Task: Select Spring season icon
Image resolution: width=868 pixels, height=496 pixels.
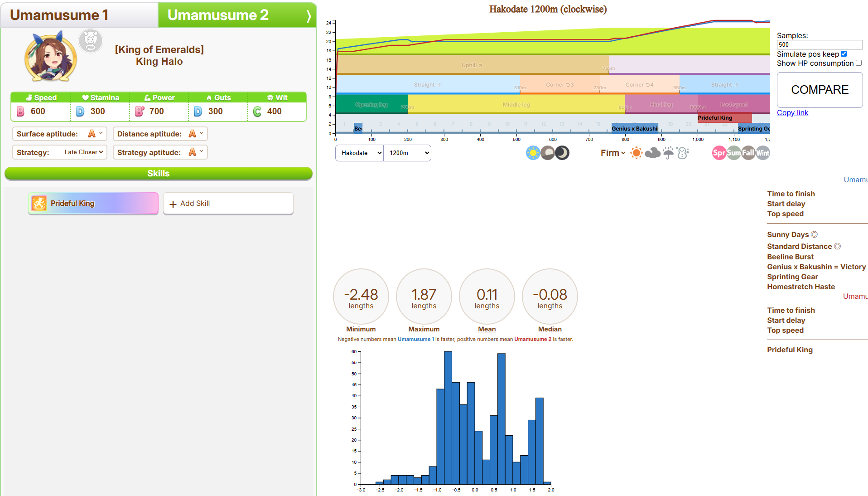Action: pos(719,153)
